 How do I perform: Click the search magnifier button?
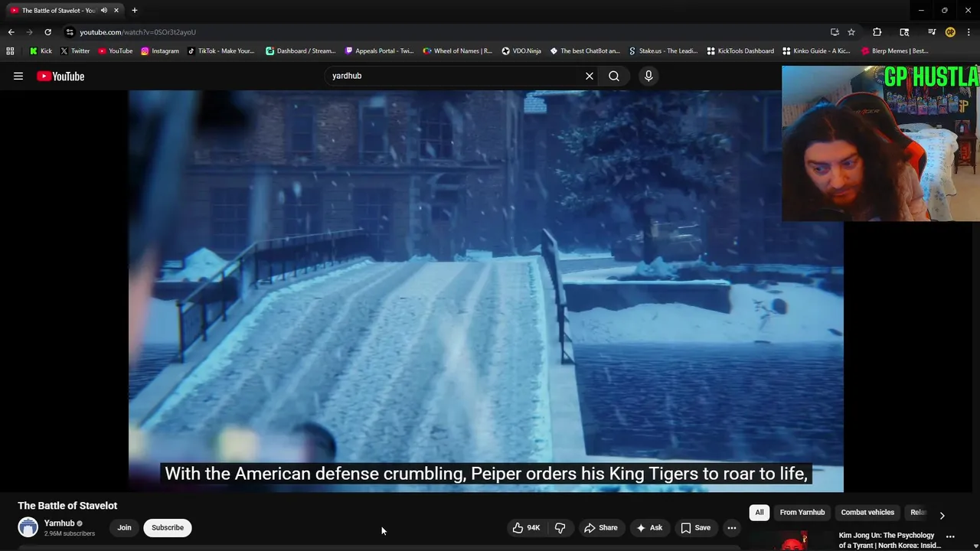(x=614, y=76)
